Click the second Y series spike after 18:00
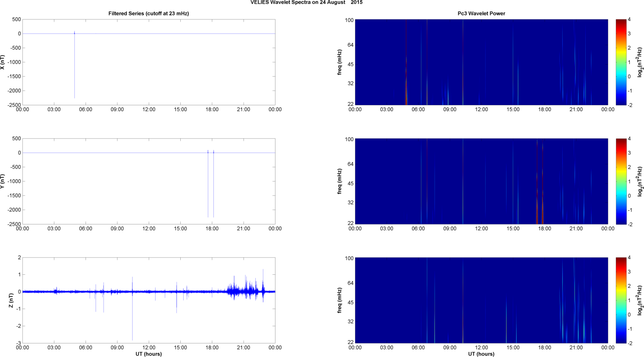Viewport: 644px width, 357px height. [213, 184]
